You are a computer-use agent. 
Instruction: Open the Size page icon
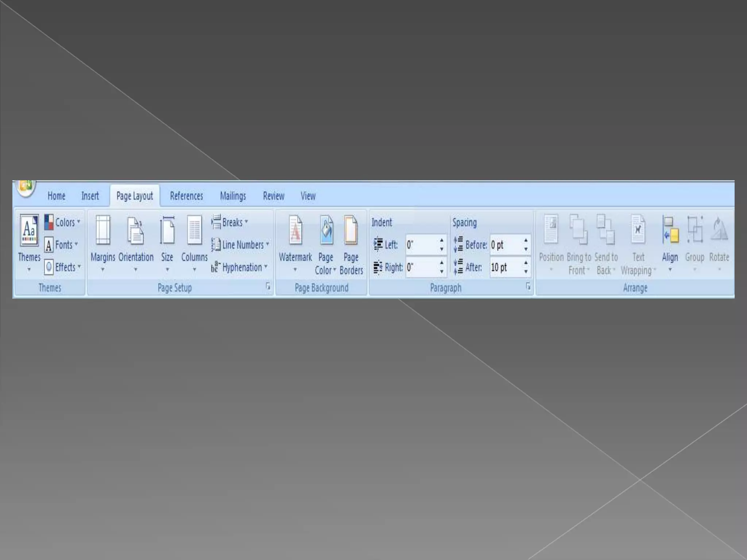pyautogui.click(x=167, y=230)
